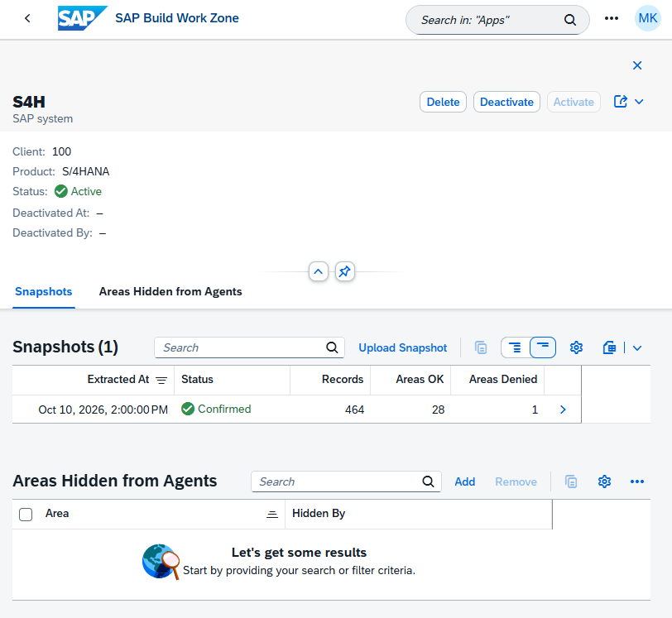Enable show-more-per-row view in the Snapshots toolbar
Screen dimensions: 672x618
coord(515,347)
